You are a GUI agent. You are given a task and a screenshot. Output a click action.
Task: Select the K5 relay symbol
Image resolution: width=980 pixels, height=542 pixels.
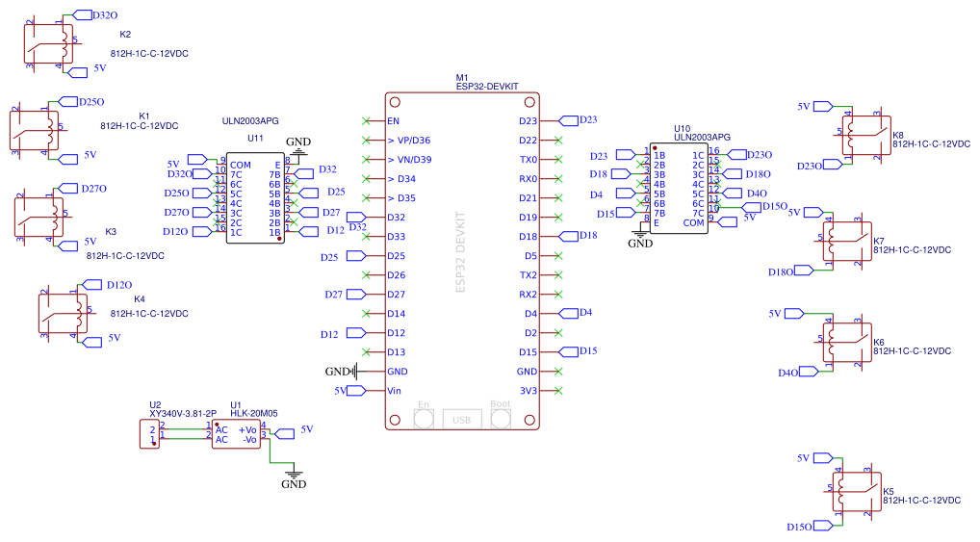[x=857, y=492]
